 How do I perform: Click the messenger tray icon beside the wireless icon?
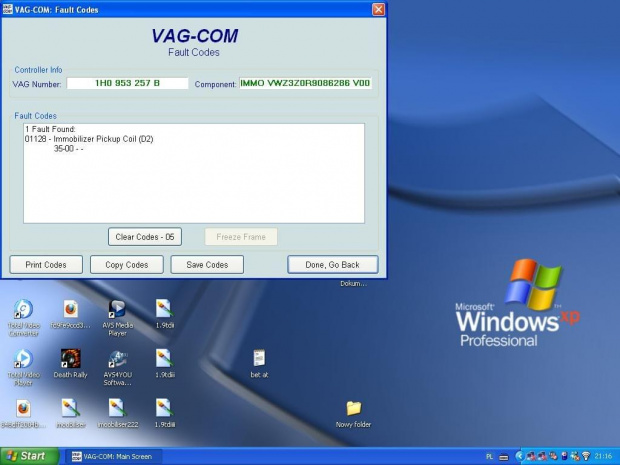[575, 456]
